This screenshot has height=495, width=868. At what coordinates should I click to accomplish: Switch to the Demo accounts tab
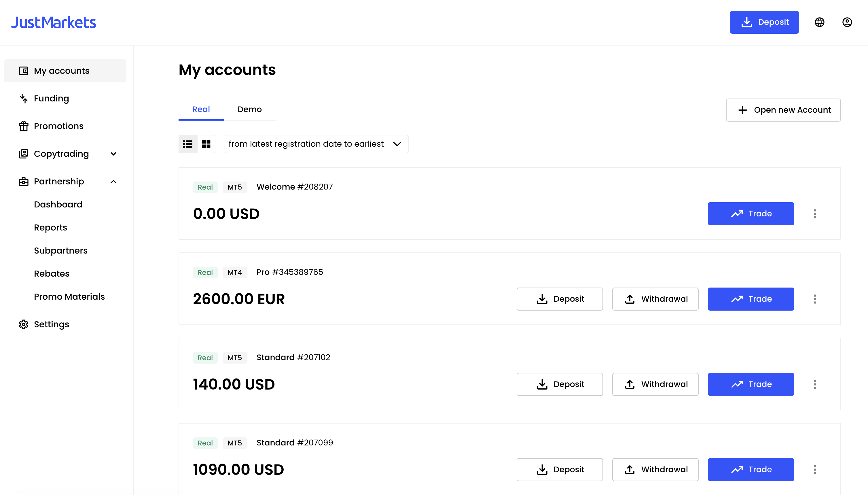pos(250,109)
